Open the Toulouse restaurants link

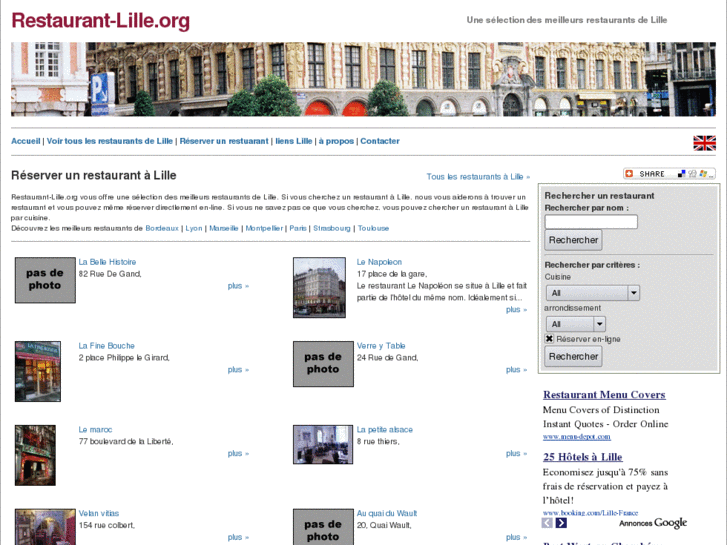[373, 228]
